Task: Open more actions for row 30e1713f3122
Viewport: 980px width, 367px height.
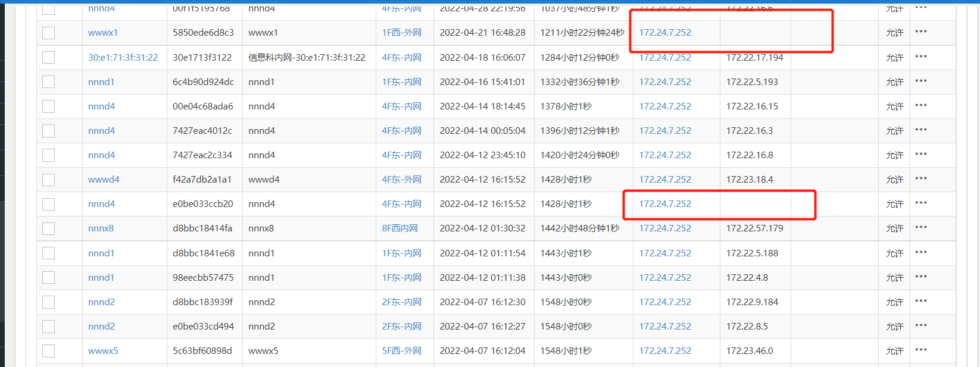Action: pyautogui.click(x=921, y=57)
